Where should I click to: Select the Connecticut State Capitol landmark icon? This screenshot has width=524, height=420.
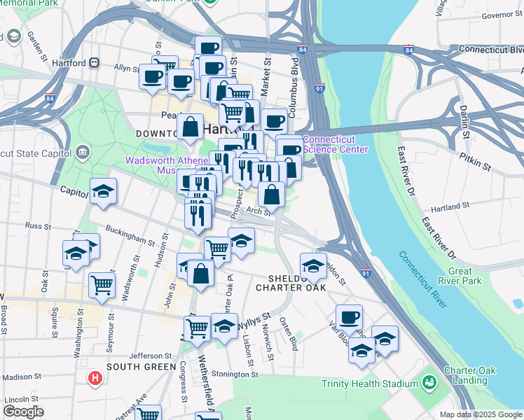coord(83,153)
